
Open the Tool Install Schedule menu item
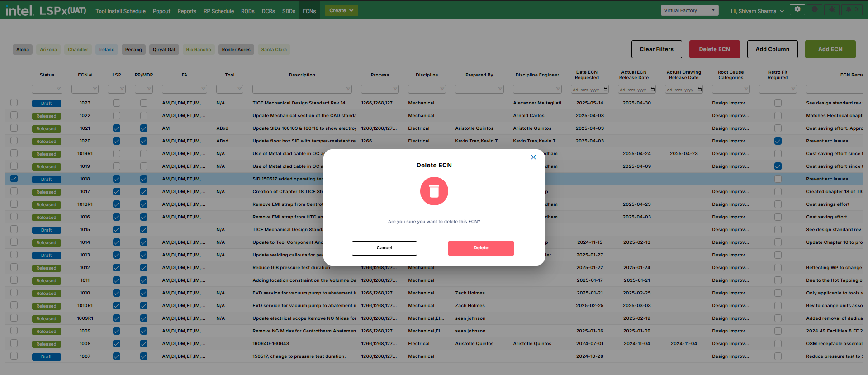(x=120, y=11)
